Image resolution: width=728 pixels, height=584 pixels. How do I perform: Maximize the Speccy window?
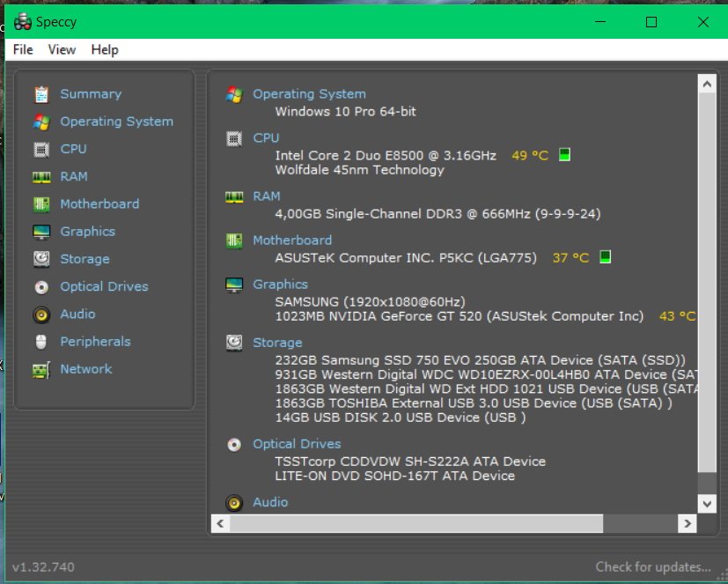tap(651, 21)
